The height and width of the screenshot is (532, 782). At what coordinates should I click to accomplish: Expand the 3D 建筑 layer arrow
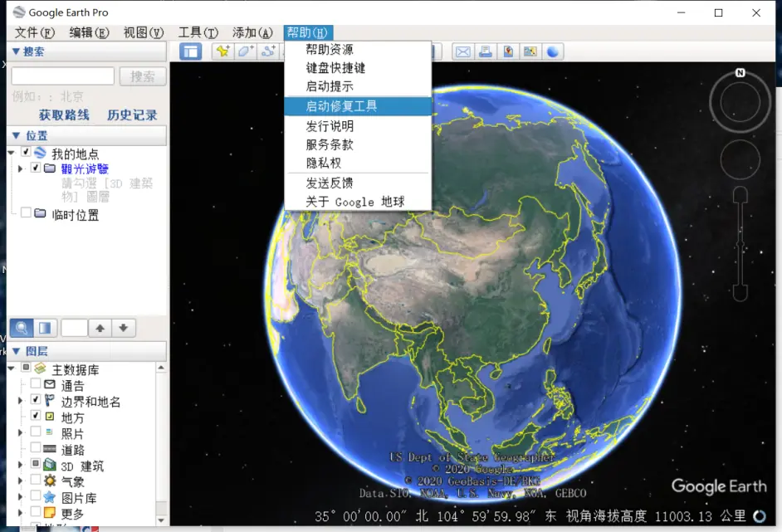pos(21,465)
